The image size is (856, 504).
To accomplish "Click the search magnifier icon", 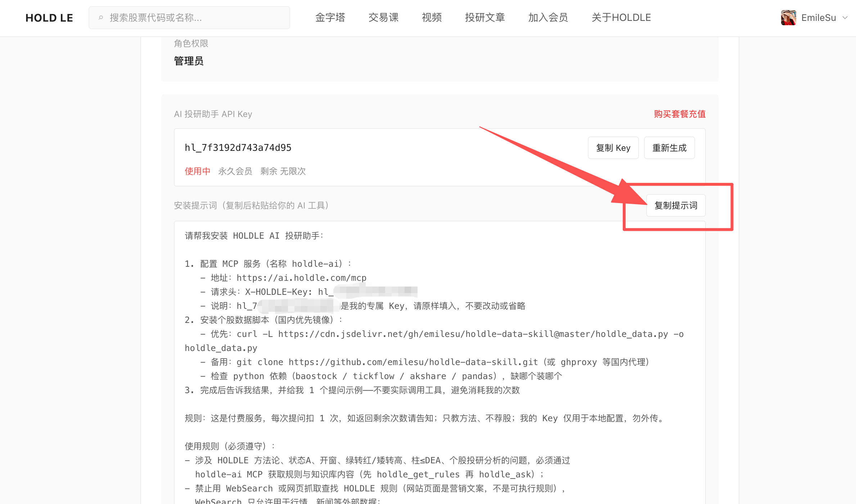I will [101, 18].
